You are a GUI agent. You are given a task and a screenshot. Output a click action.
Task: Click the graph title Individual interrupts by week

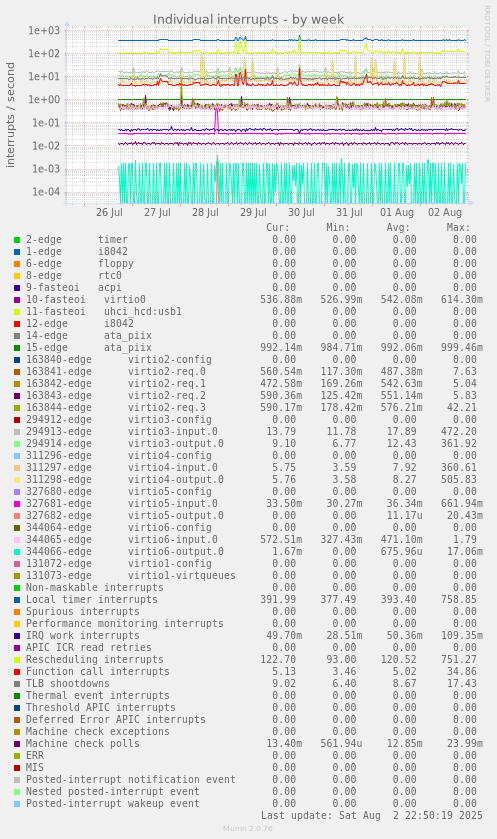tap(249, 20)
